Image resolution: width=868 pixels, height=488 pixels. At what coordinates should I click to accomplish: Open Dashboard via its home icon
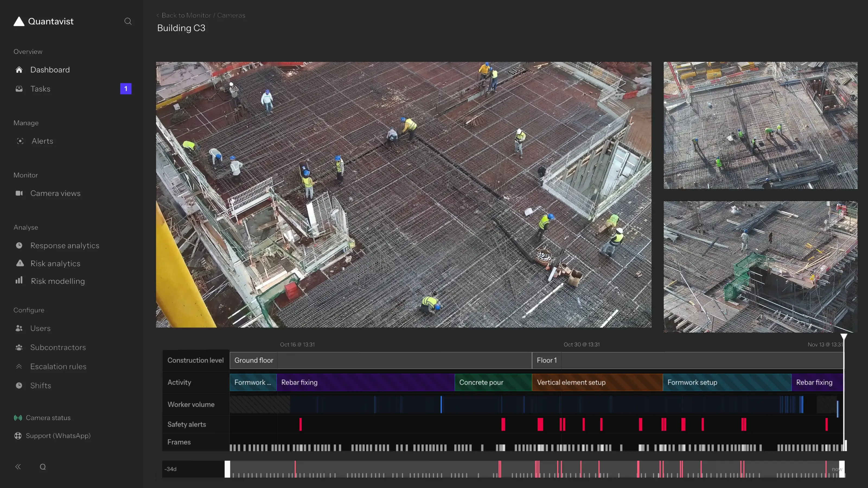(19, 70)
